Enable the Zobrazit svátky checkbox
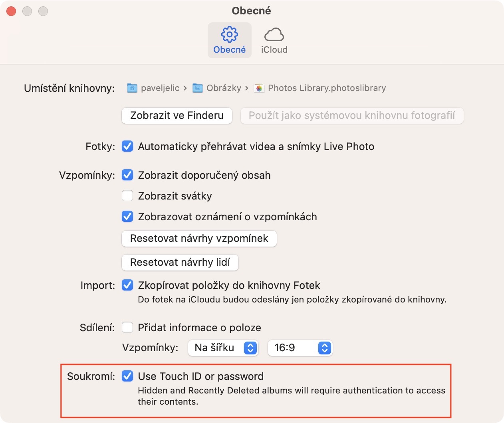The height and width of the screenshot is (423, 504). pos(127,196)
